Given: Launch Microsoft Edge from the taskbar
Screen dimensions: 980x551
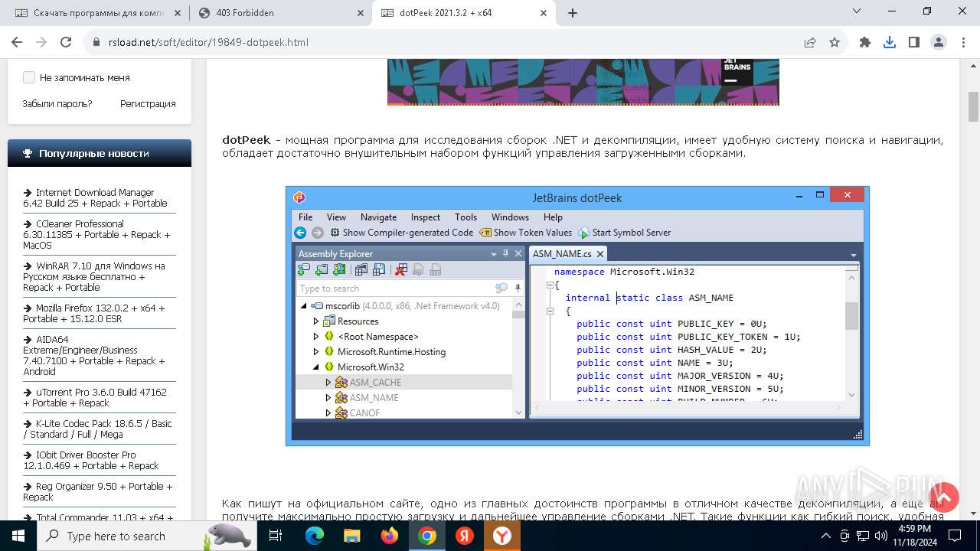Looking at the screenshot, I should [315, 536].
